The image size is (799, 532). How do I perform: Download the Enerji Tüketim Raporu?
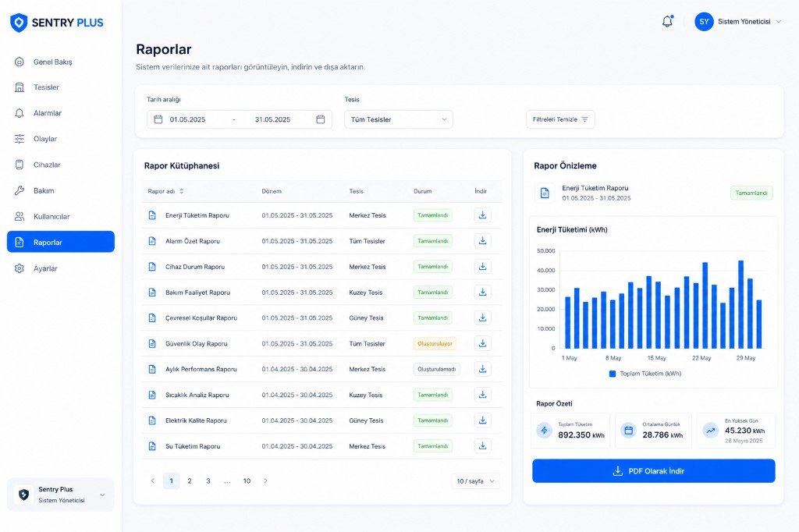click(x=482, y=215)
